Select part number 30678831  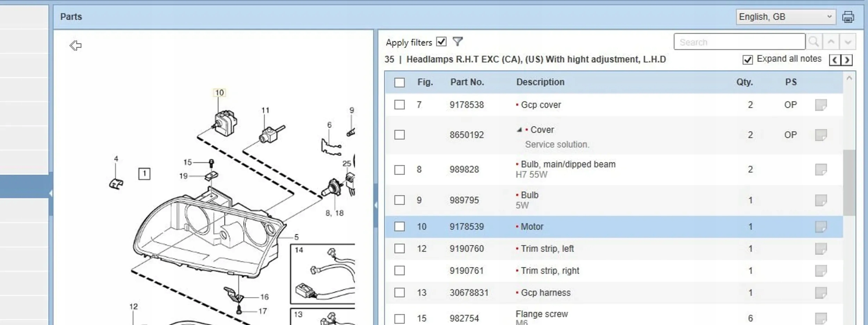[469, 293]
